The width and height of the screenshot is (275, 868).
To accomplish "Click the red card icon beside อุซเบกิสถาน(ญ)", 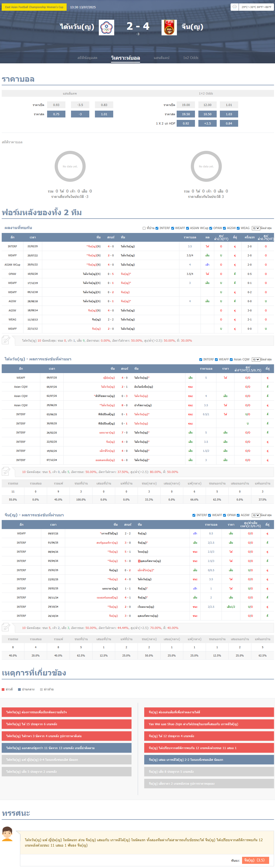I will coord(139,561).
